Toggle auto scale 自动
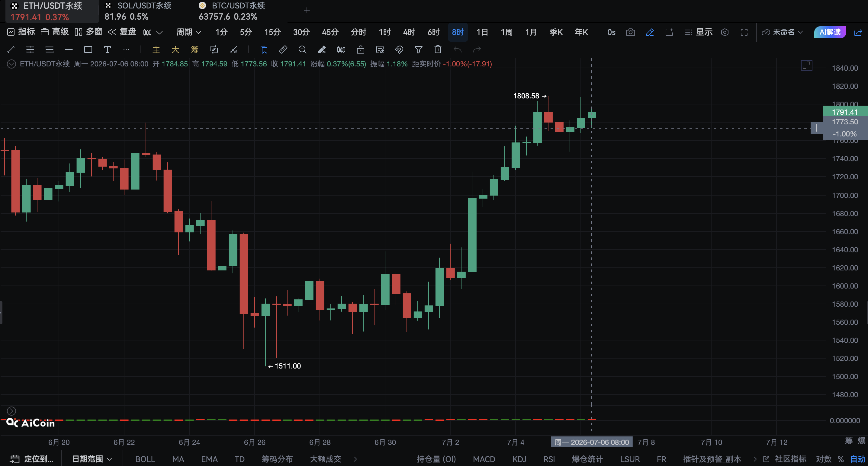 (x=857, y=459)
